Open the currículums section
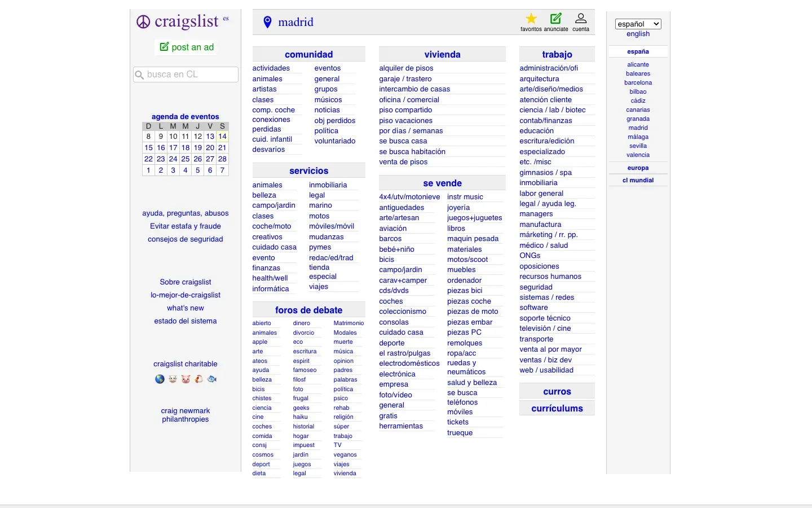This screenshot has width=812, height=508. (x=557, y=408)
